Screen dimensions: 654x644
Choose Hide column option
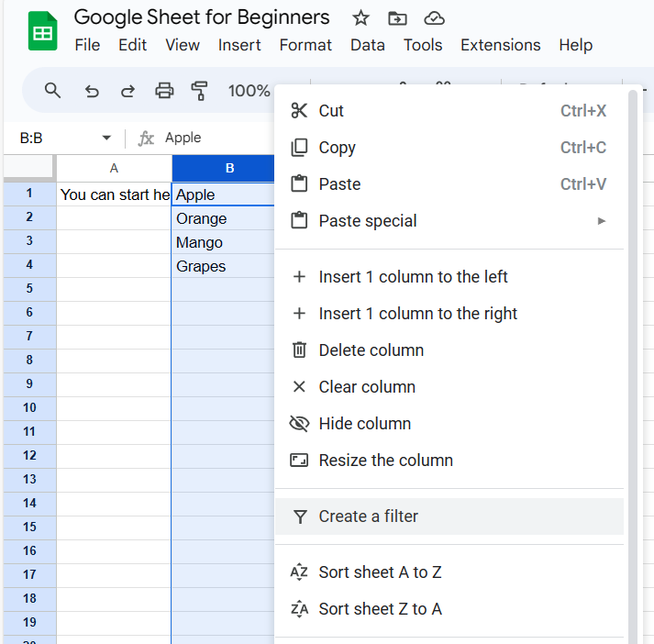pos(449,424)
